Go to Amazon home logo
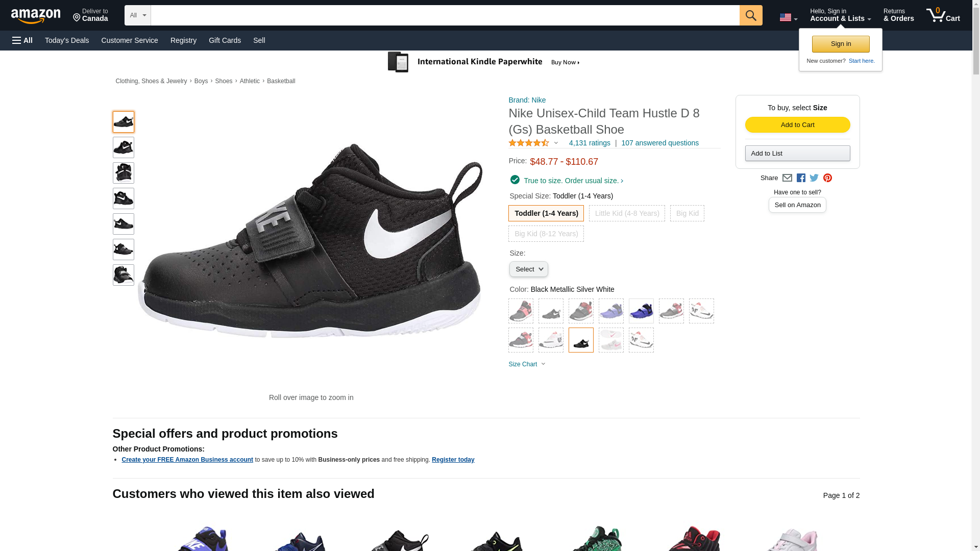This screenshot has width=980, height=551. (36, 16)
